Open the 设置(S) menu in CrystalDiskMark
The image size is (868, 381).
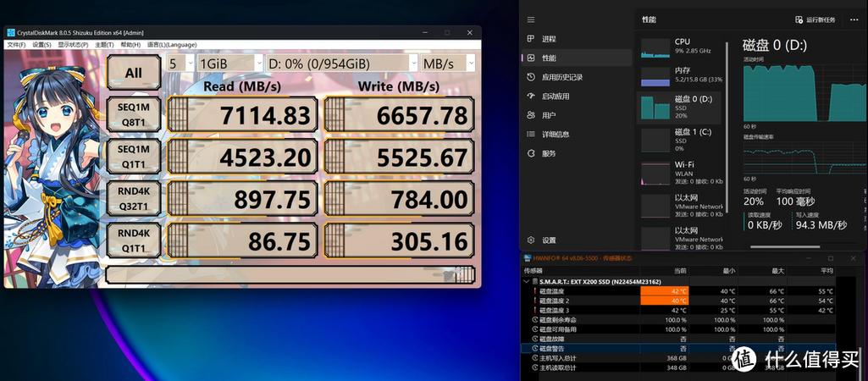coord(41,45)
